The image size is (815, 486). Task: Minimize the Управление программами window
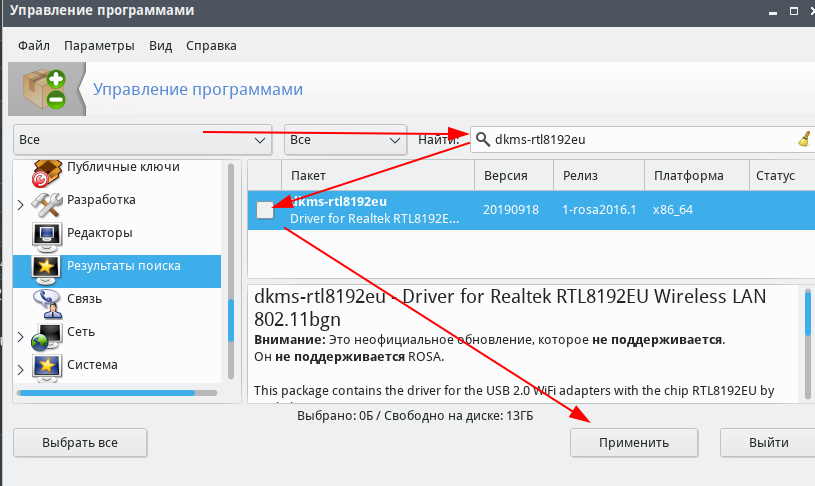[773, 11]
